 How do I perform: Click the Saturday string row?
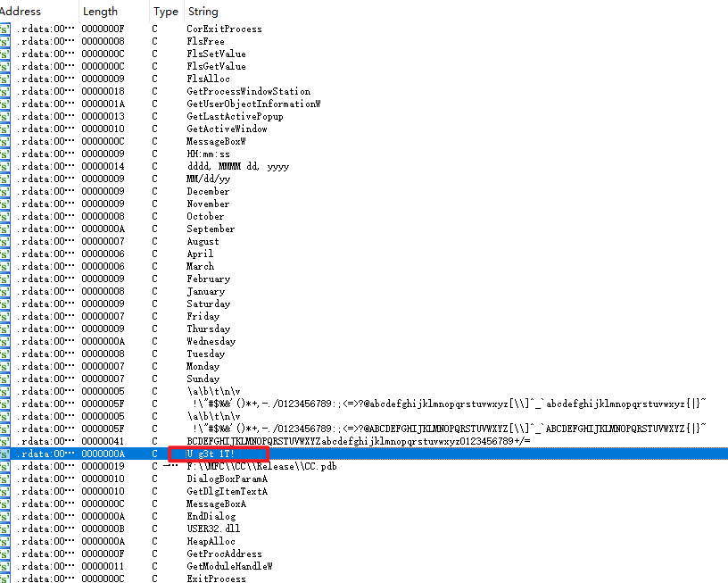(x=208, y=304)
